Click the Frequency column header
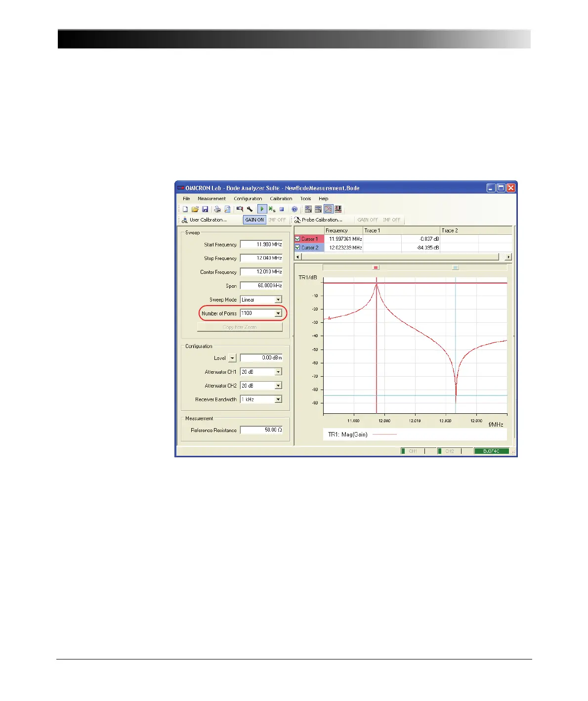Viewport: 588px width, 701px height. tap(343, 230)
